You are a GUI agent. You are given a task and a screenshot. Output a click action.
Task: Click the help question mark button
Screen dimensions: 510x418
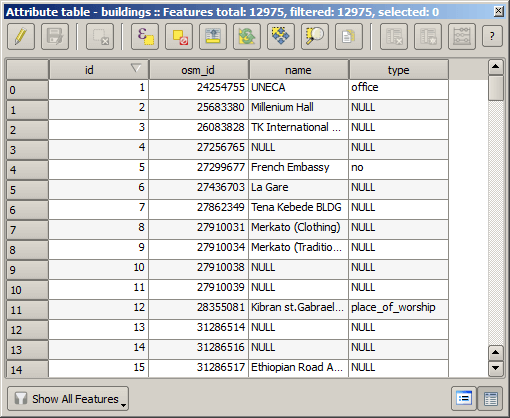click(492, 36)
